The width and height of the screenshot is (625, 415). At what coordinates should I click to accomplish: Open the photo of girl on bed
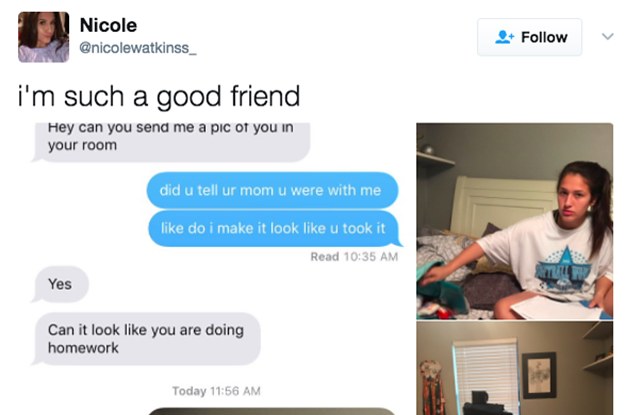(x=515, y=221)
